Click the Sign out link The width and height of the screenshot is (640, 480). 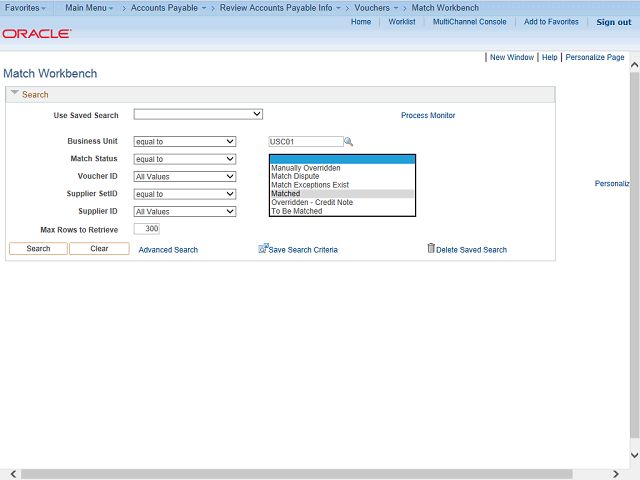pyautogui.click(x=613, y=22)
